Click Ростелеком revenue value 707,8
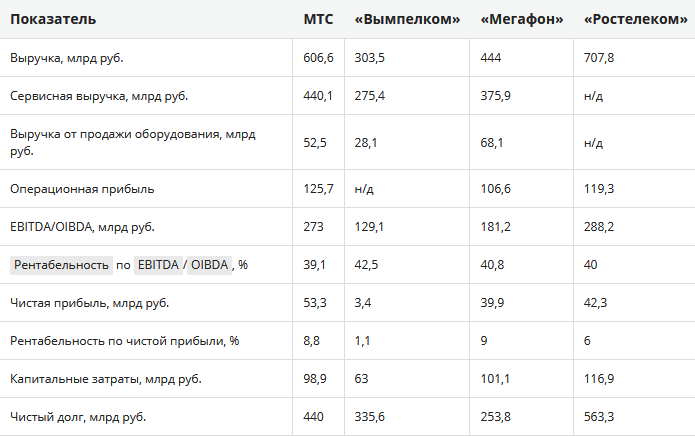The width and height of the screenshot is (695, 437). [x=599, y=58]
